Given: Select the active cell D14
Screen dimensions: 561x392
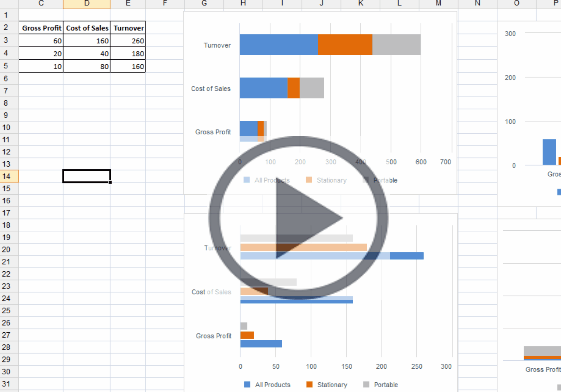Looking at the screenshot, I should pos(87,176).
